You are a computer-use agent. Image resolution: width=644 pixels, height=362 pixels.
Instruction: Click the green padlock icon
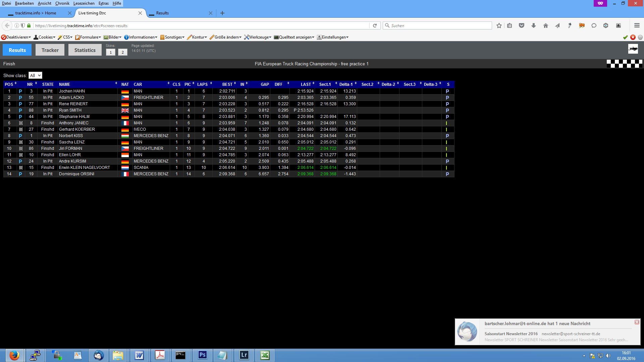[29, 25]
